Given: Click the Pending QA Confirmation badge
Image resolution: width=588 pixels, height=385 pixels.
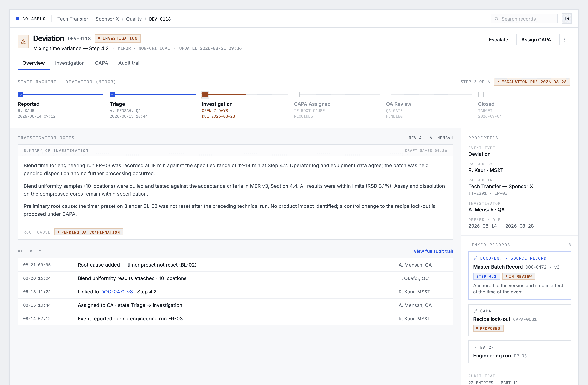Looking at the screenshot, I should [89, 232].
